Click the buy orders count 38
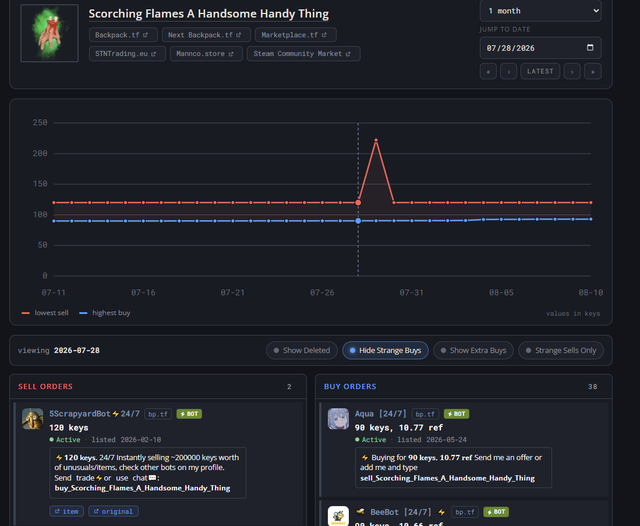This screenshot has width=640, height=526. (592, 386)
